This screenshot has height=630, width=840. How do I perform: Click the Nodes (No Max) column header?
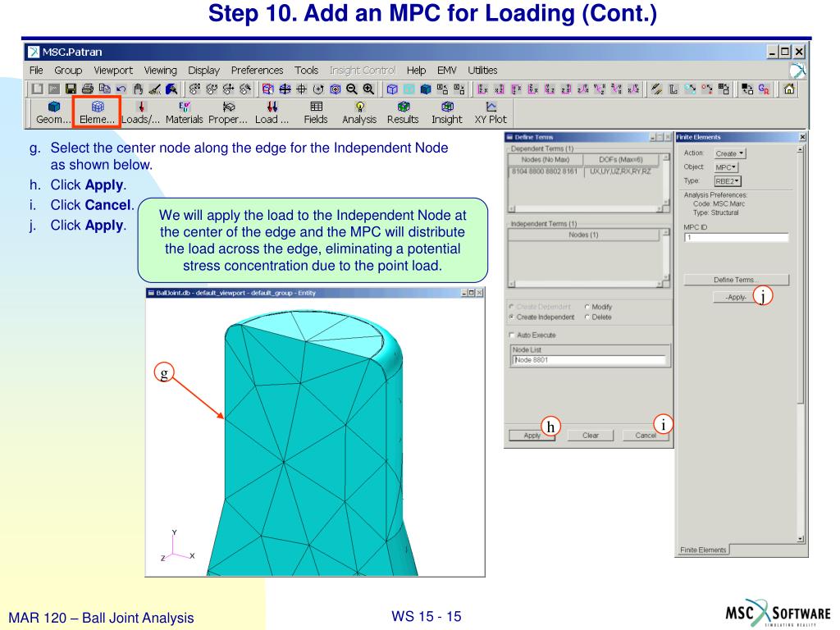[x=546, y=160]
